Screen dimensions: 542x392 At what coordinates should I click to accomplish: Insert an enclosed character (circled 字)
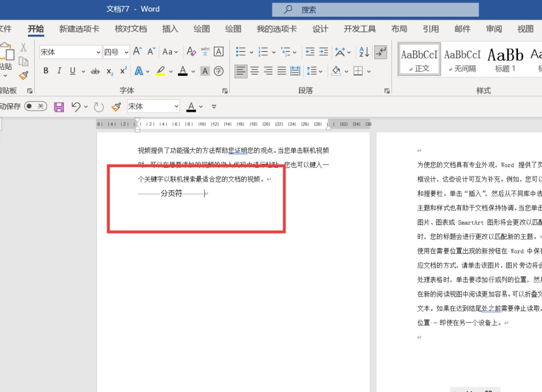218,71
